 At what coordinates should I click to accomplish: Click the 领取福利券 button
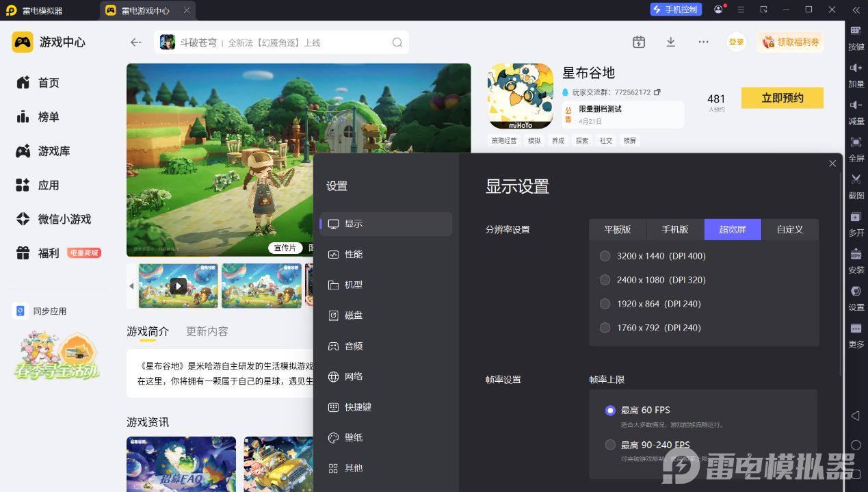790,42
